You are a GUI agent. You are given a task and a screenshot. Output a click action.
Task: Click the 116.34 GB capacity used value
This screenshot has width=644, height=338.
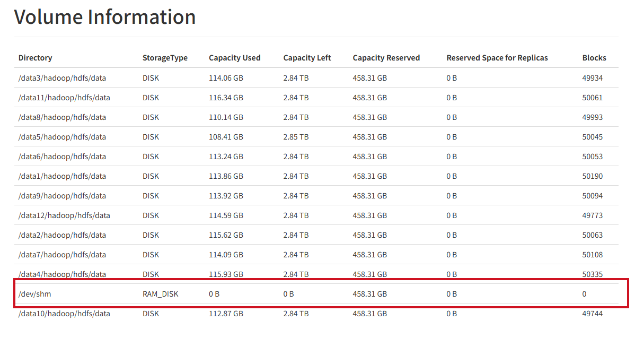click(226, 98)
